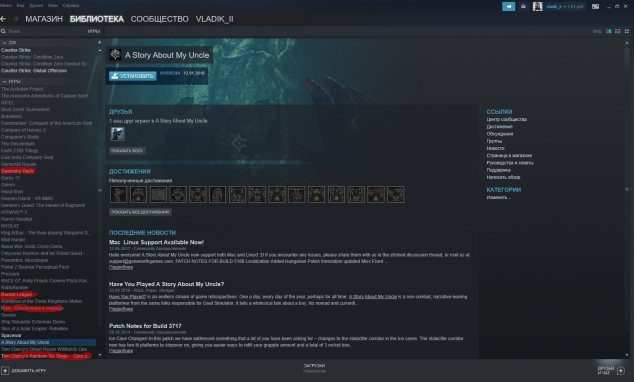Open the first locked achievement icon
The width and height of the screenshot is (634, 382).
coord(118,194)
